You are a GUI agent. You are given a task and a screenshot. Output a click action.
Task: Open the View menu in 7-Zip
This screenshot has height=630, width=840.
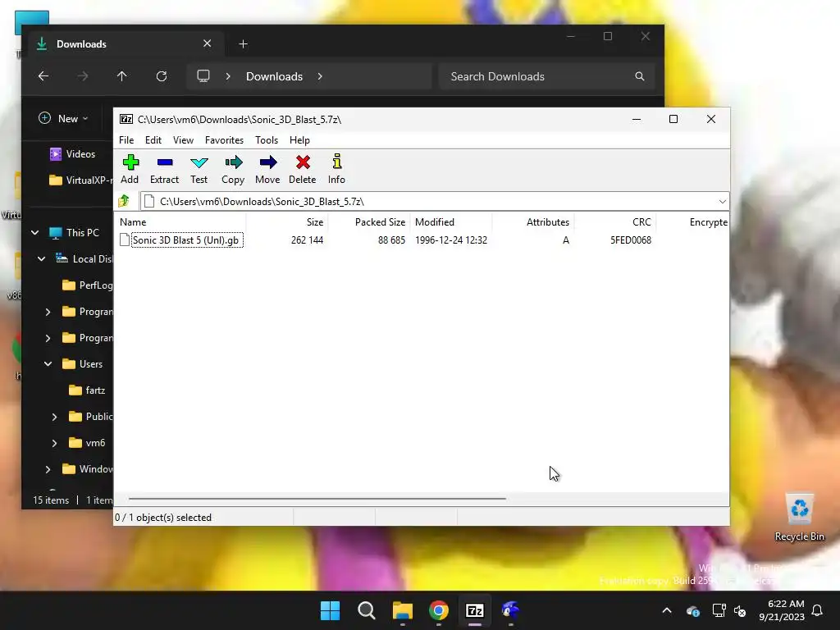point(183,139)
